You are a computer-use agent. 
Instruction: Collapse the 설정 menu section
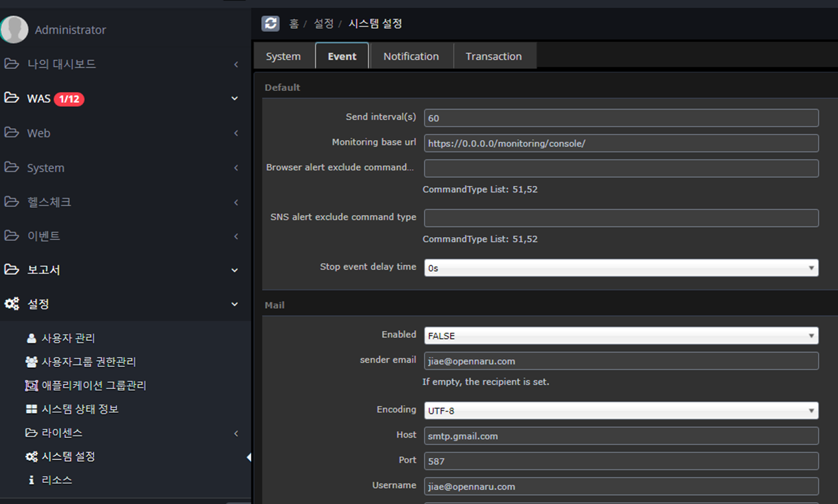click(235, 304)
